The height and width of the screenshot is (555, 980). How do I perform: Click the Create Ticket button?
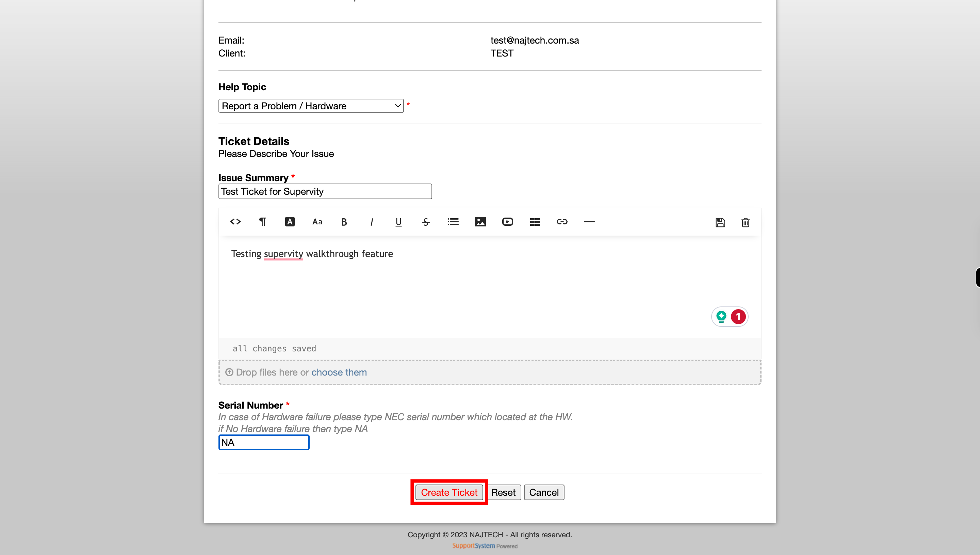449,492
